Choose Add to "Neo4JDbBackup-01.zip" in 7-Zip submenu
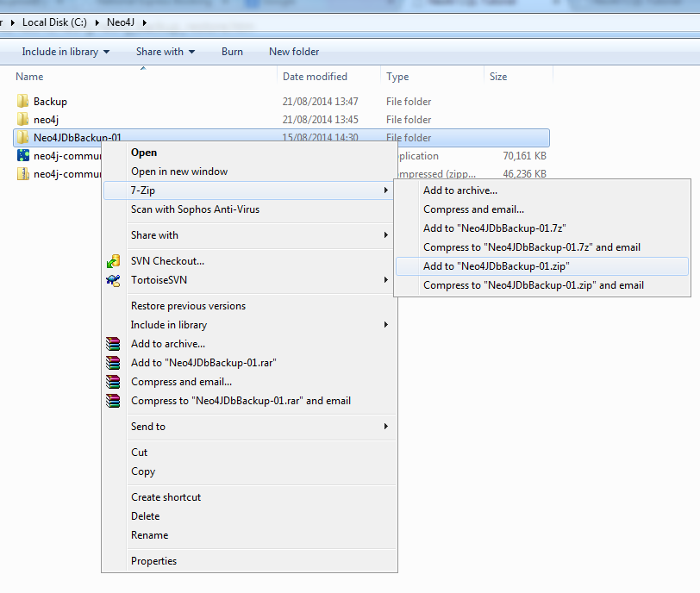700x593 pixels. tap(541, 266)
